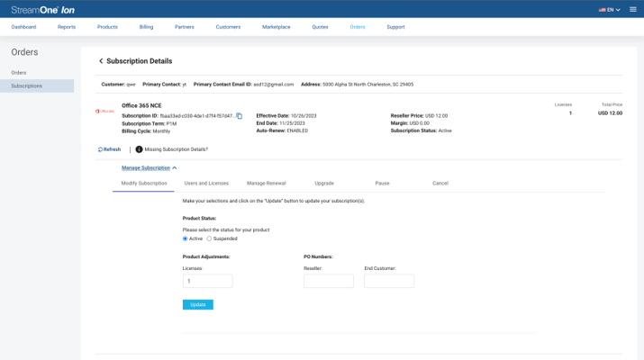Click the back arrow beside Subscription Details

click(101, 61)
